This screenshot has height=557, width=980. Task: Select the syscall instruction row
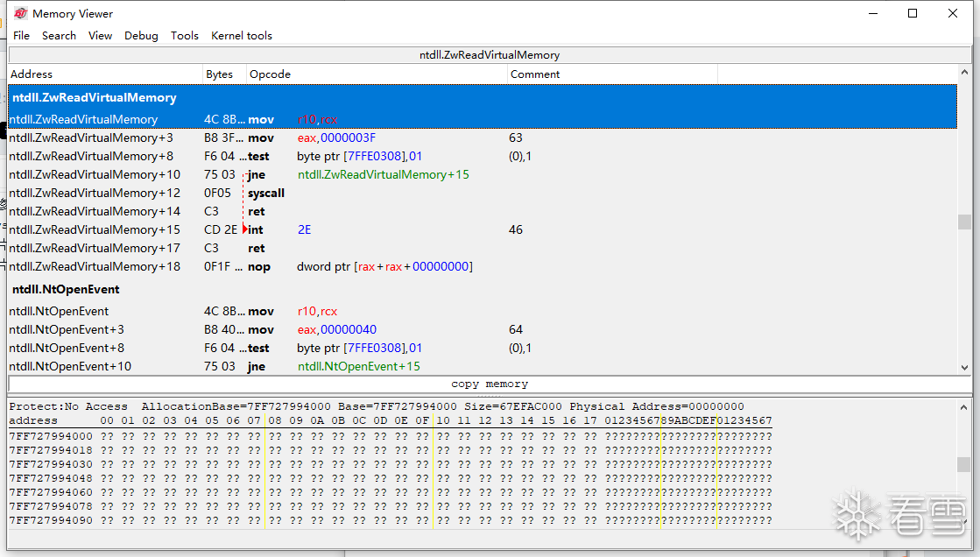coord(266,193)
